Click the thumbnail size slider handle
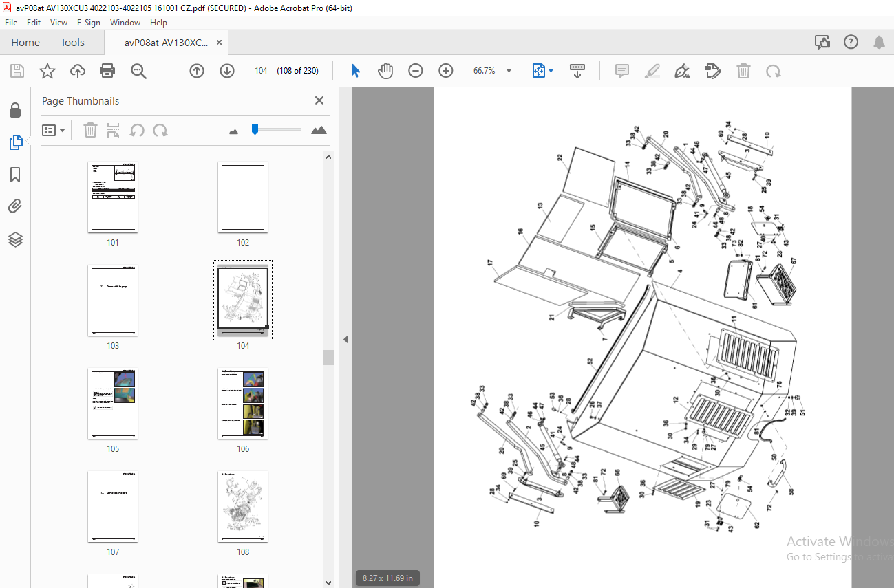This screenshot has width=894, height=588. [255, 129]
